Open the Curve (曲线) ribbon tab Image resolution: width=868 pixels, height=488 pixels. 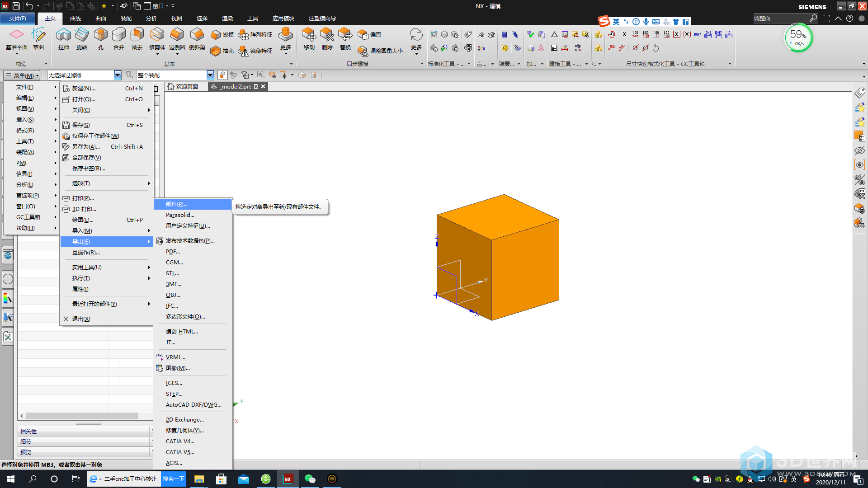tap(75, 19)
